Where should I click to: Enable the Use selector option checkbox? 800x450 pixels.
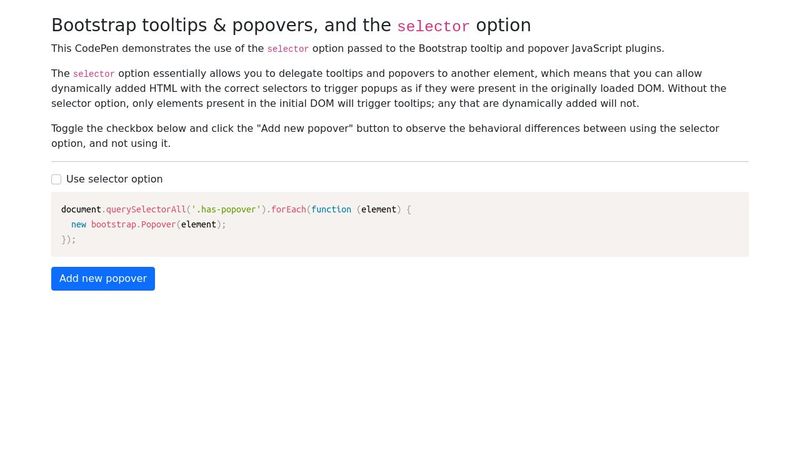(x=56, y=179)
